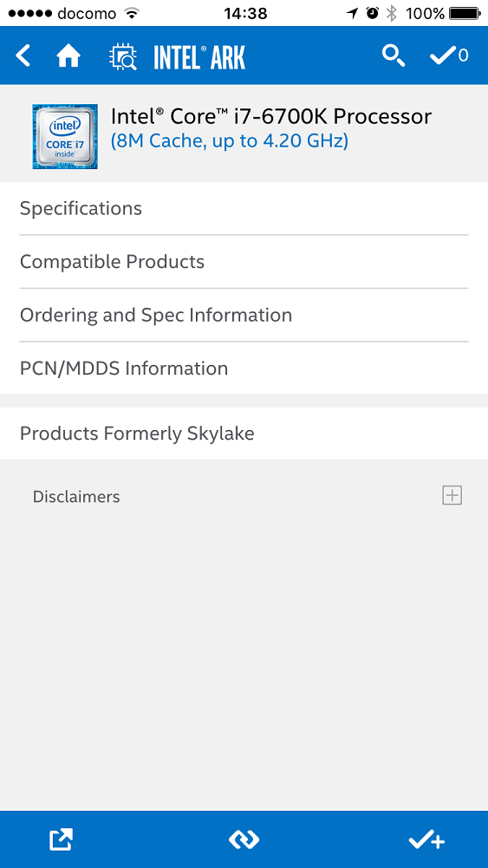Screen dimensions: 488x868
Task: Expand the Disclaimers section label
Action: pos(76,497)
